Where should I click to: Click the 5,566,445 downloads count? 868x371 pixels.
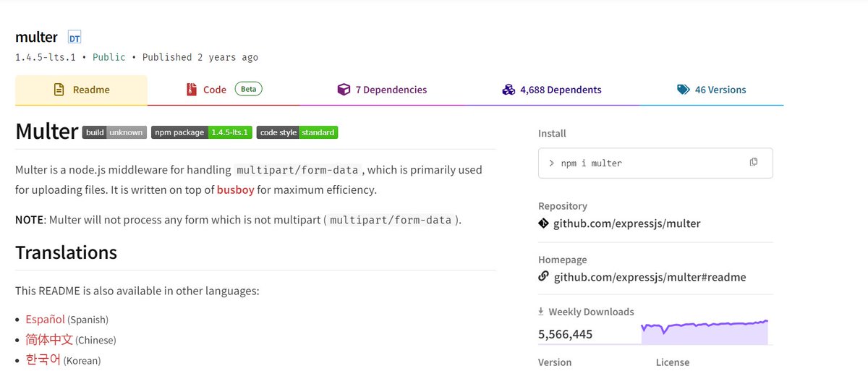(566, 334)
